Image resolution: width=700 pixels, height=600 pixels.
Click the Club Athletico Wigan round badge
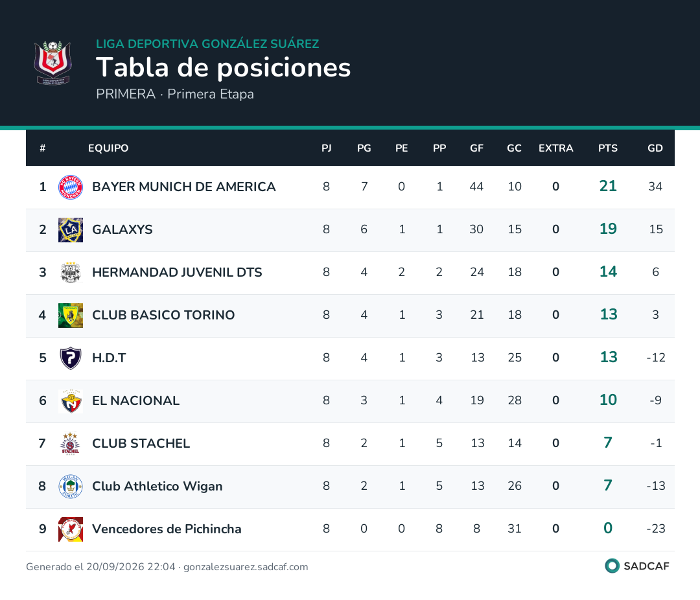pos(71,487)
